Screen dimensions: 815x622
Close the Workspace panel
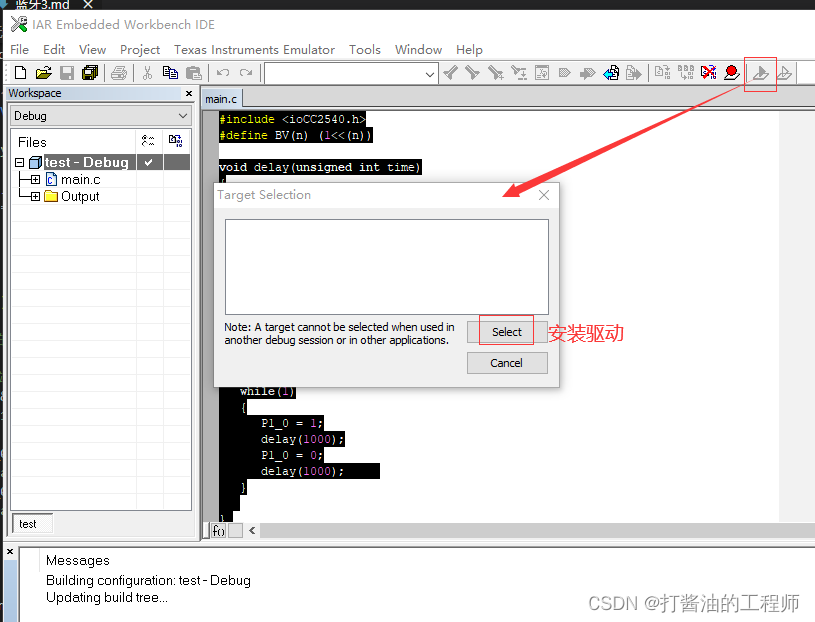(x=189, y=94)
